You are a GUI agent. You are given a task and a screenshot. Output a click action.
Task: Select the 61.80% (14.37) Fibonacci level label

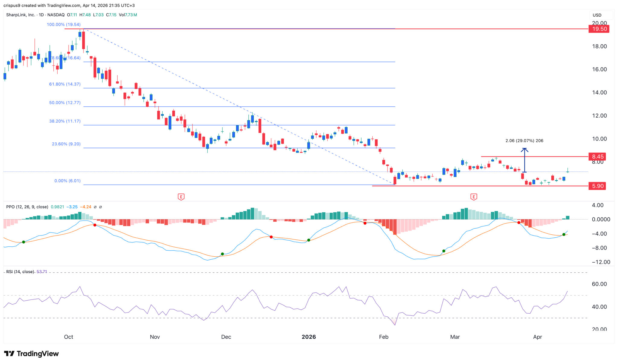65,84
